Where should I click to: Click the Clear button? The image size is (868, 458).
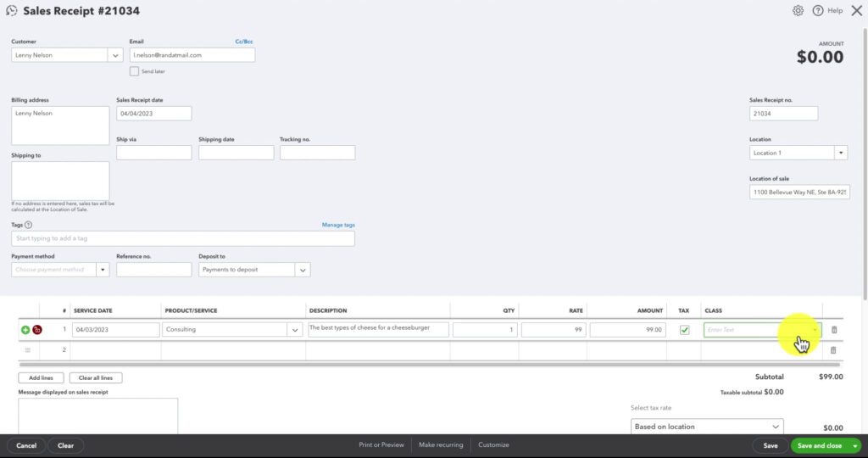click(65, 446)
